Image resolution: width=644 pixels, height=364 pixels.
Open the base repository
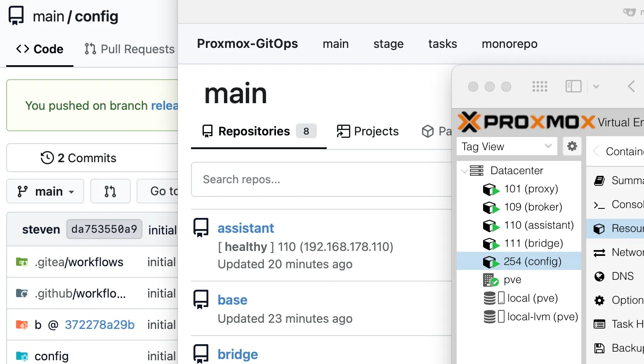233,300
